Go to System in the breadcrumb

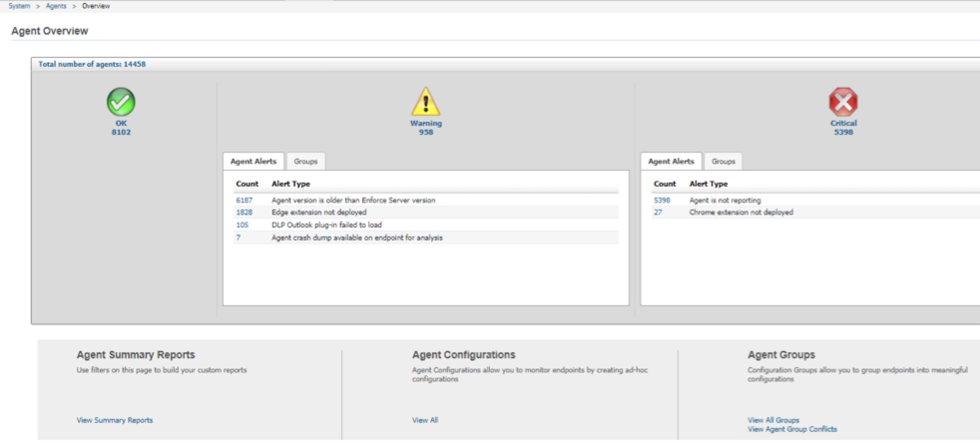coord(19,6)
